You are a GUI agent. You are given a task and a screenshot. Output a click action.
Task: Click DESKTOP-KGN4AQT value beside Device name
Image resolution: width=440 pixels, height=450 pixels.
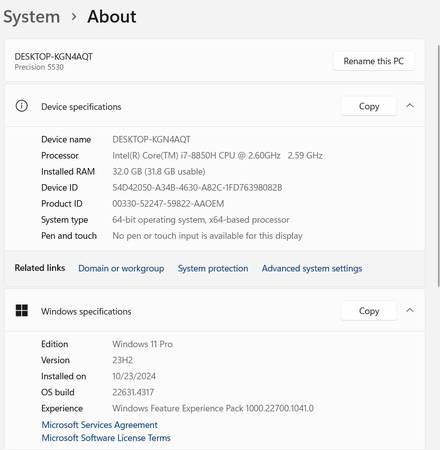pos(151,140)
